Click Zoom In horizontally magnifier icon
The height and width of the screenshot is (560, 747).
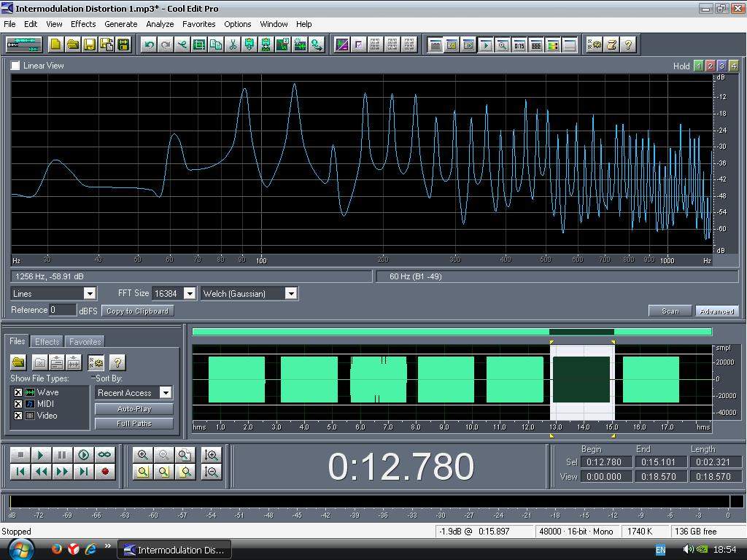(x=142, y=455)
